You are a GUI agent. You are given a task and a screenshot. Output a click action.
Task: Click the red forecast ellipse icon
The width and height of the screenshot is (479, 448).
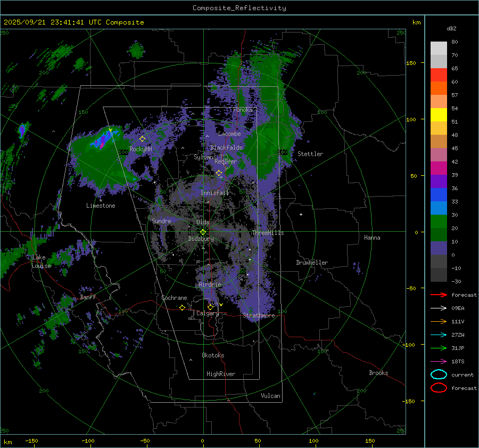click(x=439, y=388)
